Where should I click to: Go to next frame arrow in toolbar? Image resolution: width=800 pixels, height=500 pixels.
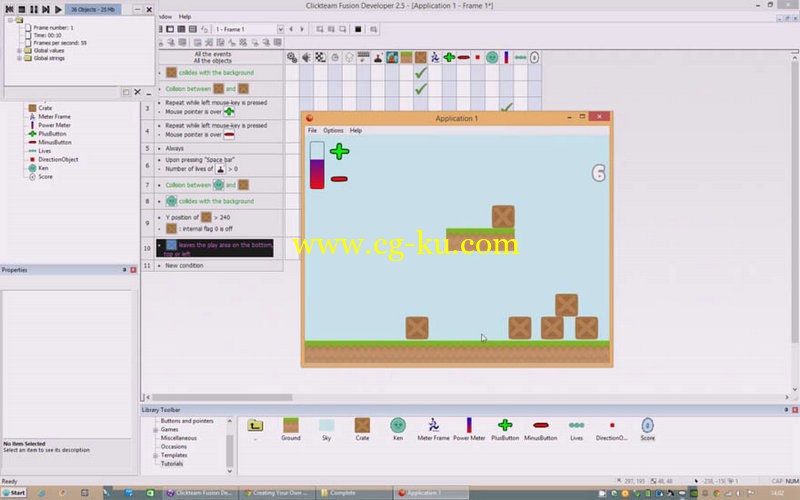point(302,30)
